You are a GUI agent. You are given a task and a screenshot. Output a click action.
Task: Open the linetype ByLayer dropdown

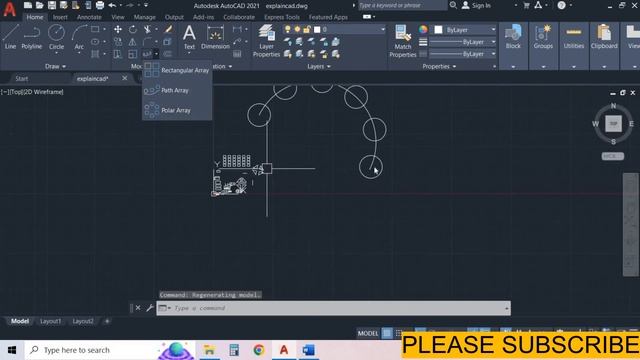pos(493,54)
